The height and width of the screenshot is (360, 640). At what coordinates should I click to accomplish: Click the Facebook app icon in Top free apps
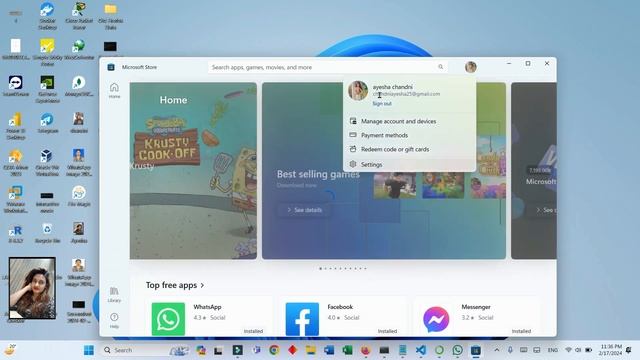[302, 319]
